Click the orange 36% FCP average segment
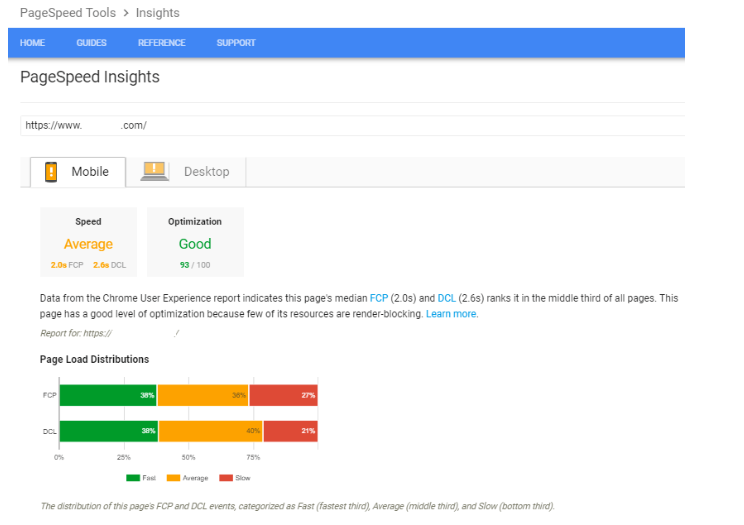This screenshot has width=744, height=525. (203, 395)
